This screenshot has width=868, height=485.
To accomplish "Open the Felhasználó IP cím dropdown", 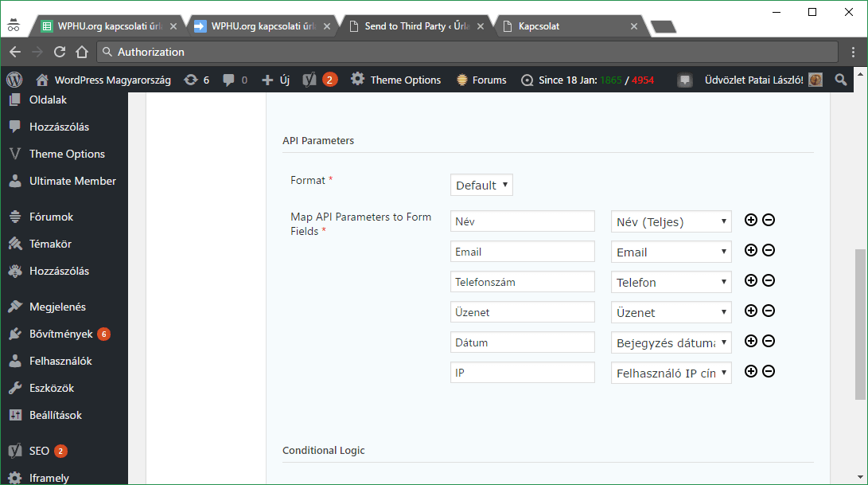I will [x=671, y=373].
